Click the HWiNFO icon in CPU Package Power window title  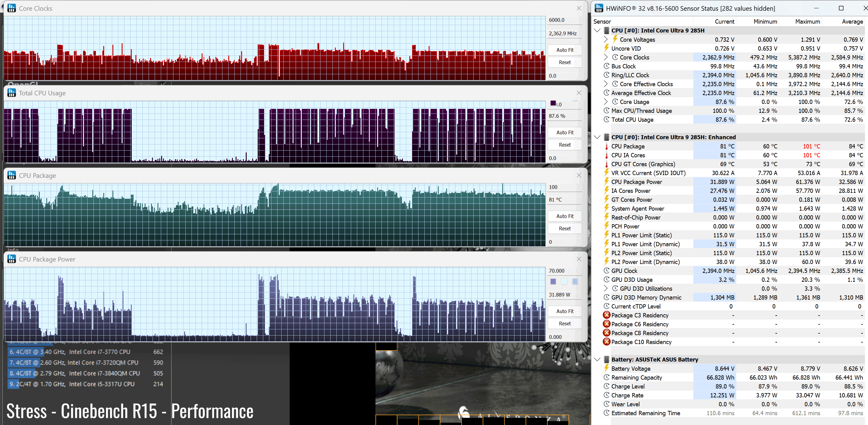tap(11, 259)
